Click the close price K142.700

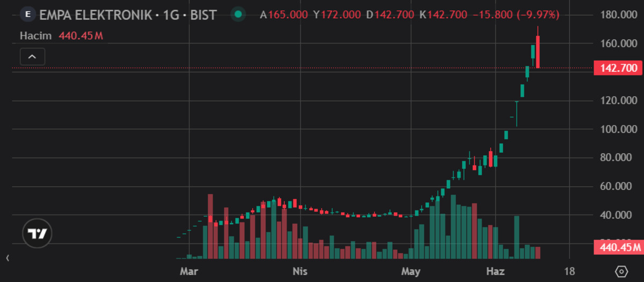(443, 14)
